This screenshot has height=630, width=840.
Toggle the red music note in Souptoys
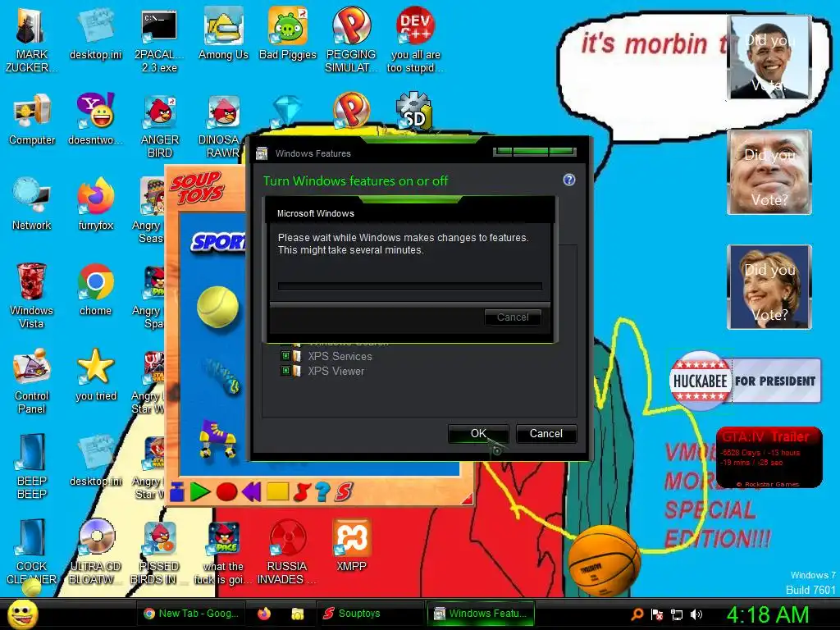pos(302,491)
